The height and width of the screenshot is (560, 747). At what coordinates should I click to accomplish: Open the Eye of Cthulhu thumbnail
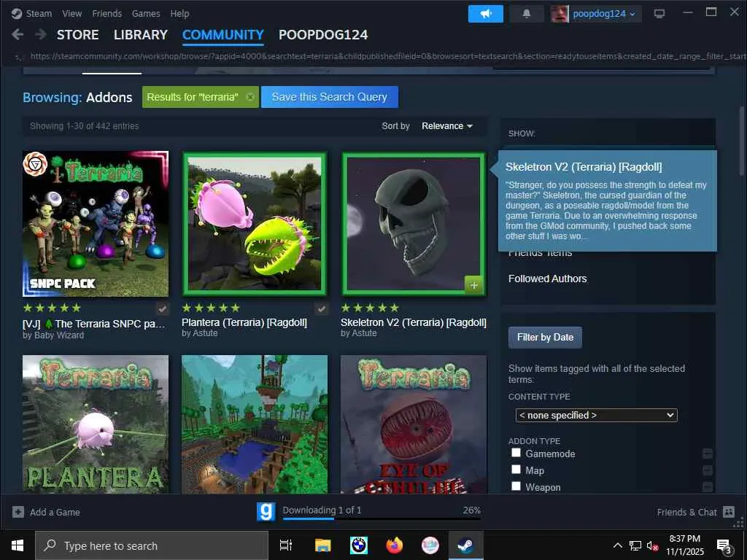click(x=414, y=424)
